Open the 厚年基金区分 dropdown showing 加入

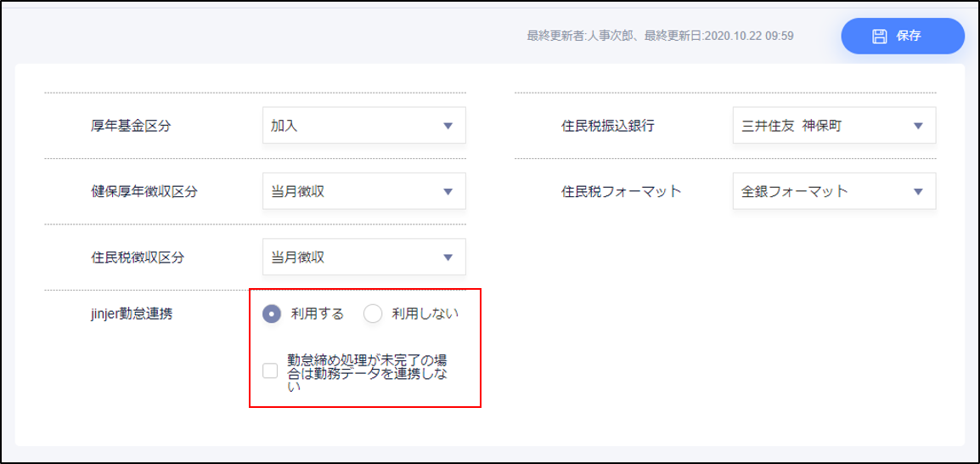coord(363,126)
